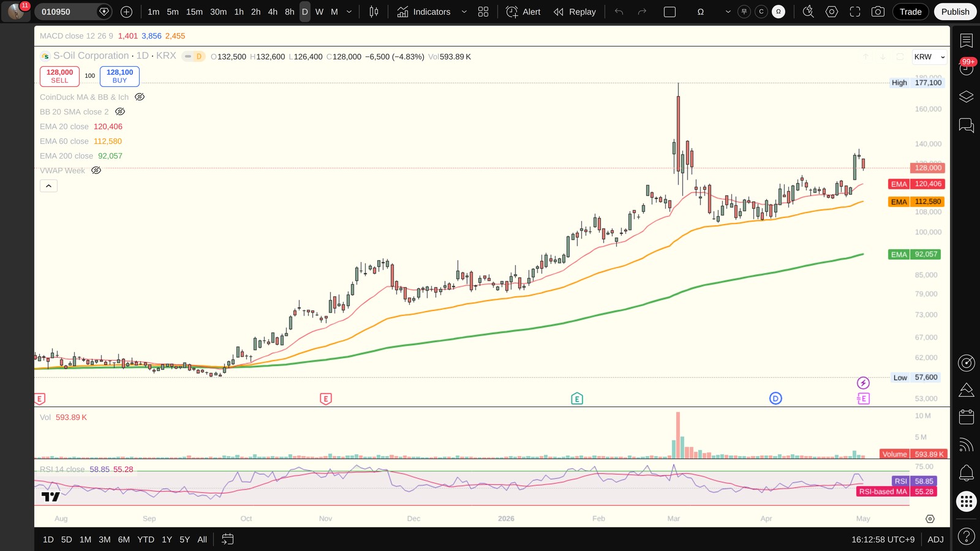Open the news feed signal icon
Viewport: 980px width, 551px height.
[x=966, y=445]
